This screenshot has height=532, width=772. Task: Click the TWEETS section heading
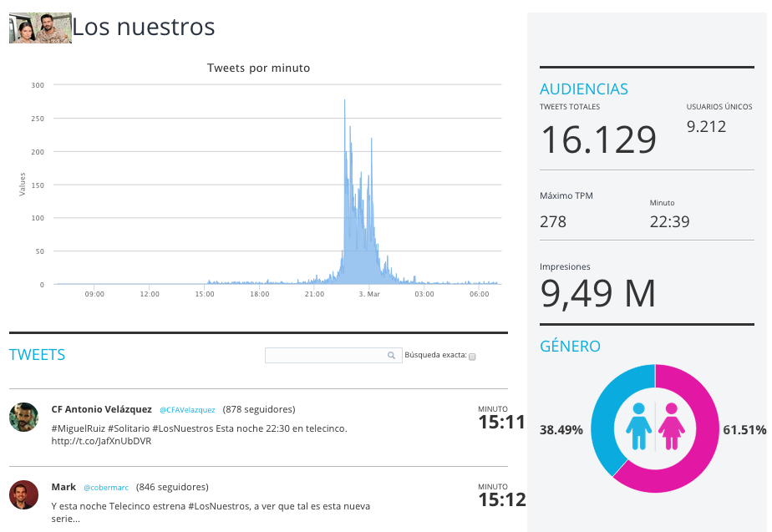click(x=37, y=355)
